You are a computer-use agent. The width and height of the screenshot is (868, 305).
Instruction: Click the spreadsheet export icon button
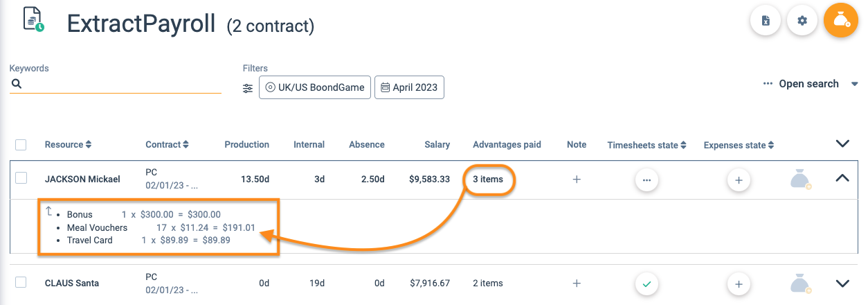click(x=766, y=21)
